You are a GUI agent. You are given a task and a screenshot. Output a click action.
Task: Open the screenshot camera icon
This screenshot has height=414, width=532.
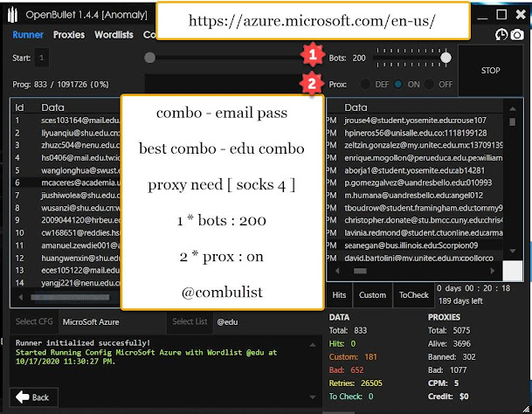(517, 35)
